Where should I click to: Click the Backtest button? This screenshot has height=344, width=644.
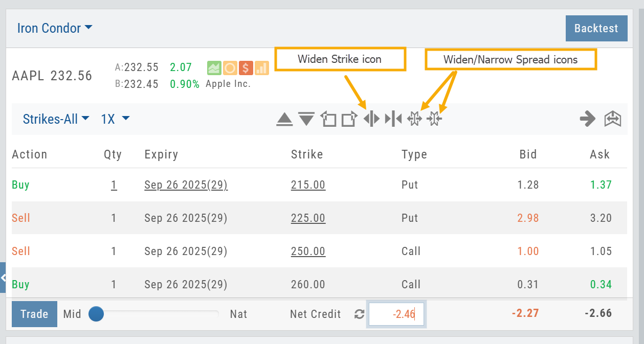click(x=596, y=29)
